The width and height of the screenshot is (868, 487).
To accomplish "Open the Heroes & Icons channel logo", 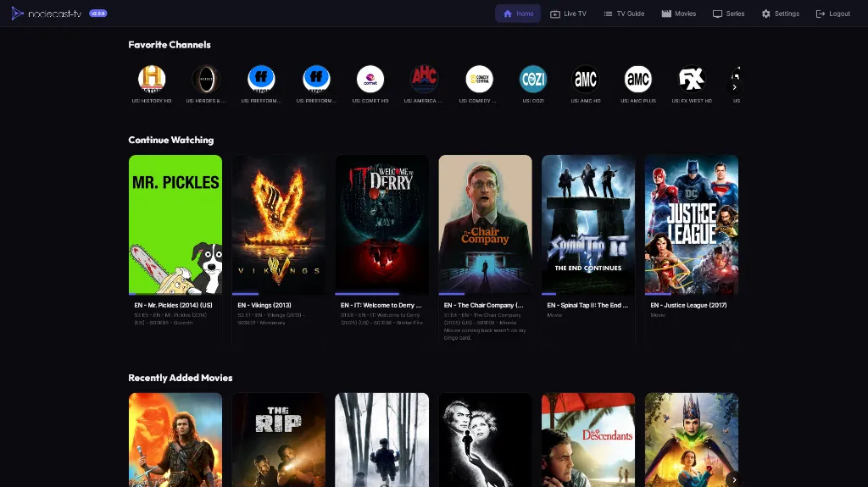I will point(206,79).
